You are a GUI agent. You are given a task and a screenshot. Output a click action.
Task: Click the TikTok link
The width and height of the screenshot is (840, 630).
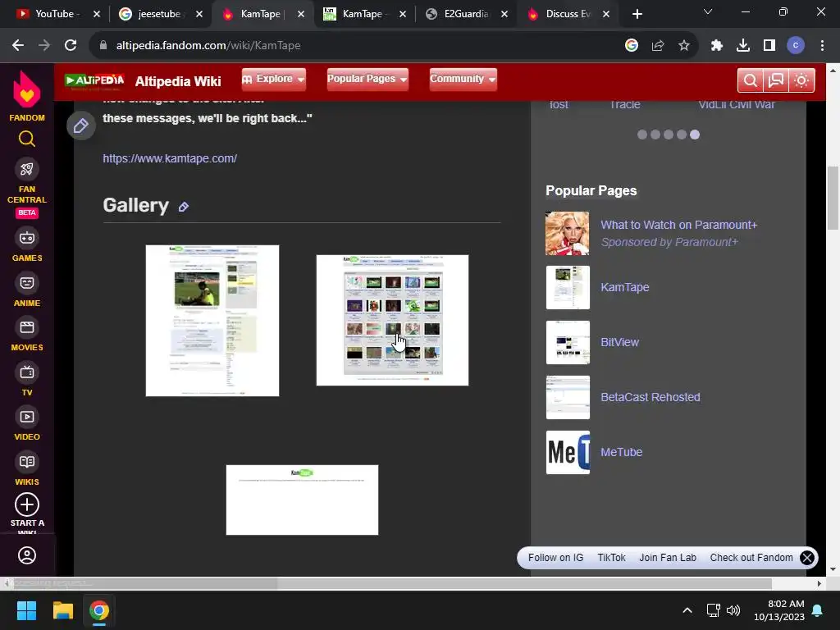pos(611,558)
